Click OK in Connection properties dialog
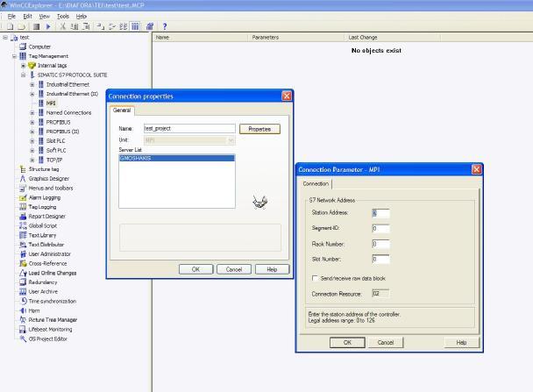 click(195, 269)
